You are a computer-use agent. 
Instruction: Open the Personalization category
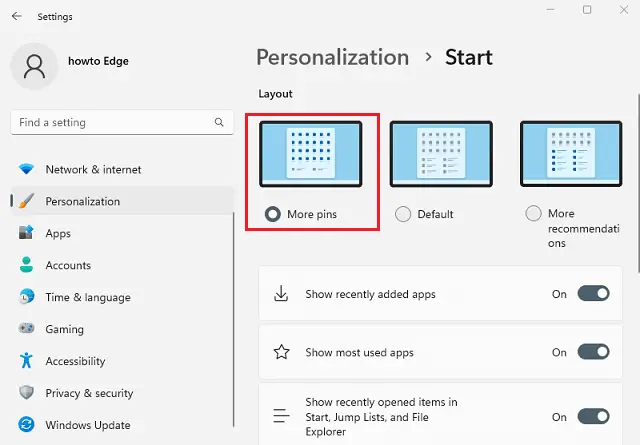click(x=122, y=201)
